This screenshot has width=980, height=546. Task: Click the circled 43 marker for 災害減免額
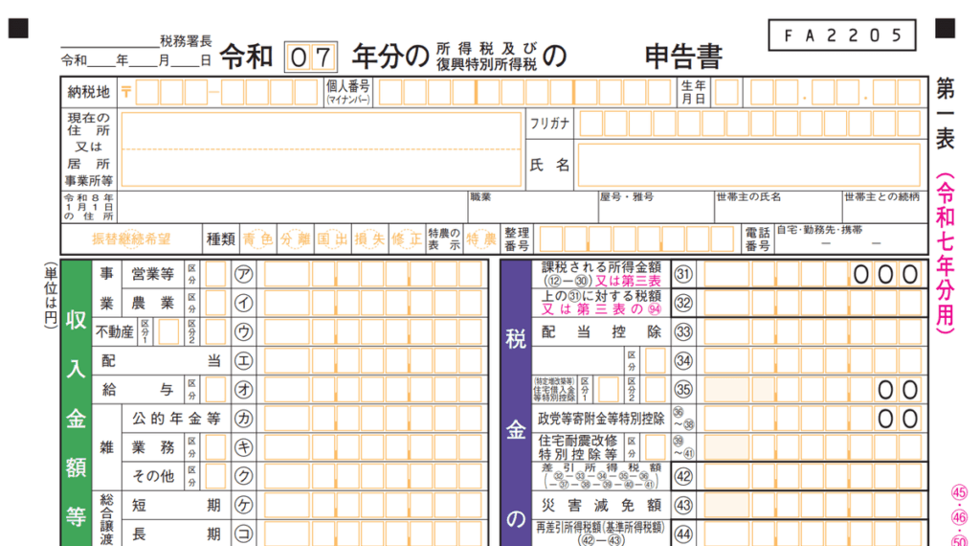tap(683, 505)
